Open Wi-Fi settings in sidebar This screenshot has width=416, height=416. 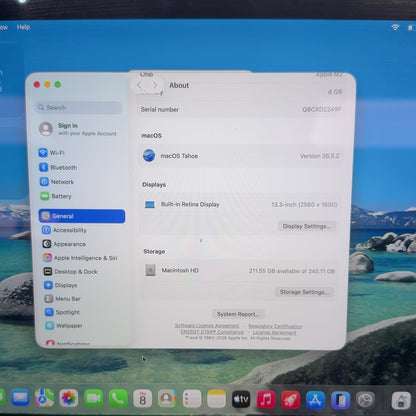pyautogui.click(x=52, y=153)
